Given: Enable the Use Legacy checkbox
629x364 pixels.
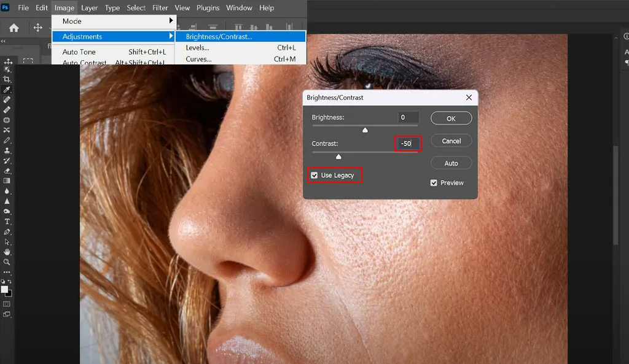Looking at the screenshot, I should point(314,175).
